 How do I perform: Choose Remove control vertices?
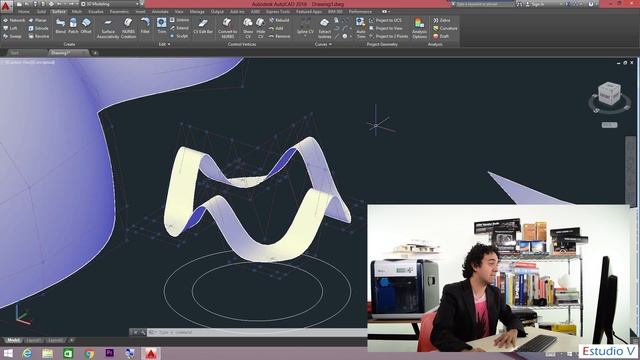click(x=280, y=36)
